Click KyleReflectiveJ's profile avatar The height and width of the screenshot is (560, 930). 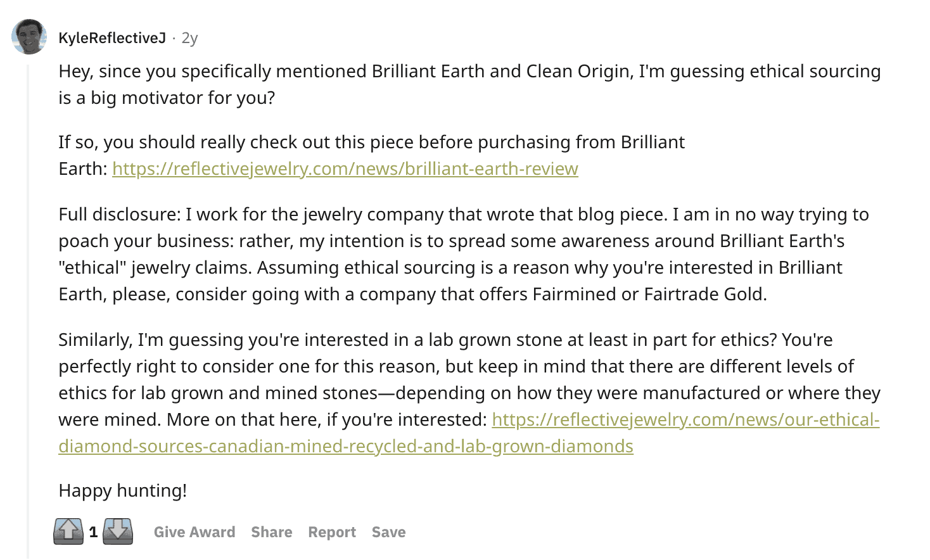pos(29,36)
